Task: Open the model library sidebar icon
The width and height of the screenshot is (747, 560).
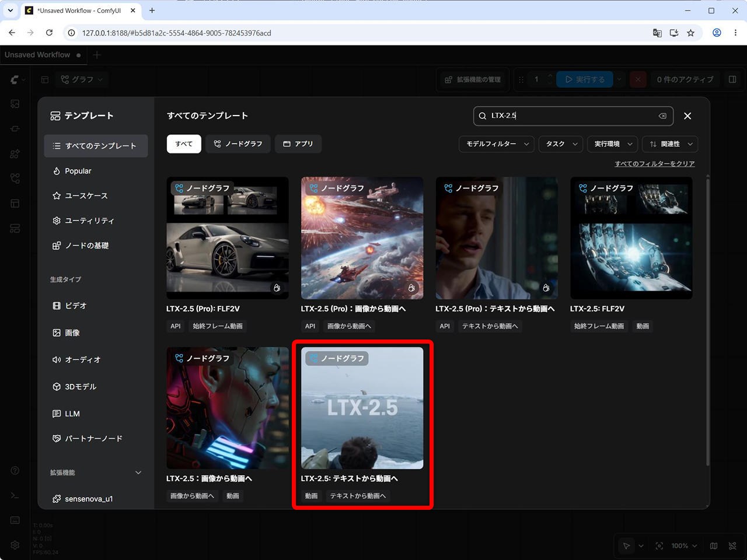Action: tap(15, 153)
